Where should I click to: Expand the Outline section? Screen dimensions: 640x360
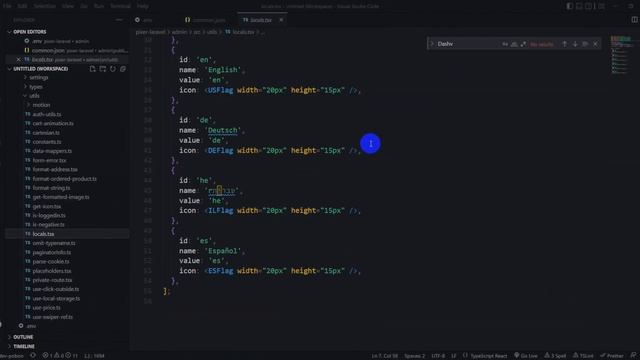click(23, 337)
